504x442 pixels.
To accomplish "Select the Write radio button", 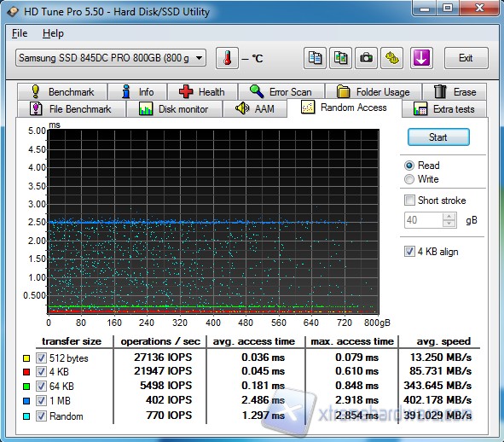I will point(408,179).
